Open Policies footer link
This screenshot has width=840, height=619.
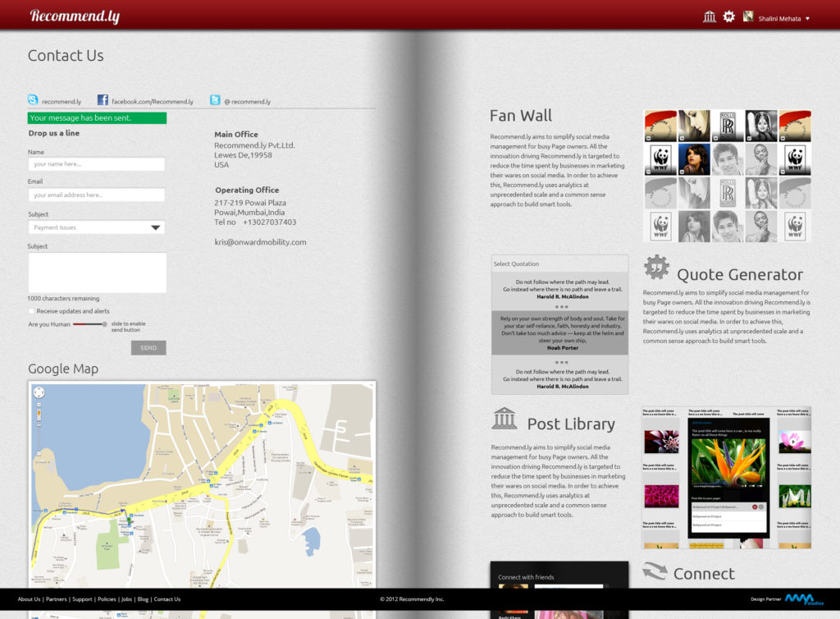tap(107, 599)
